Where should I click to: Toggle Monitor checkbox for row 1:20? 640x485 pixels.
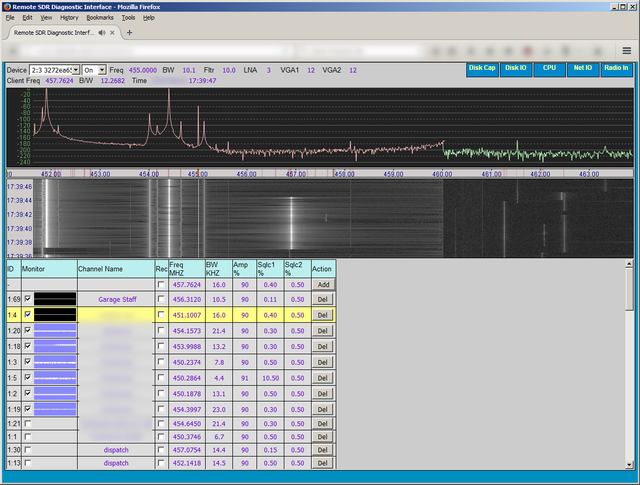pyautogui.click(x=28, y=330)
